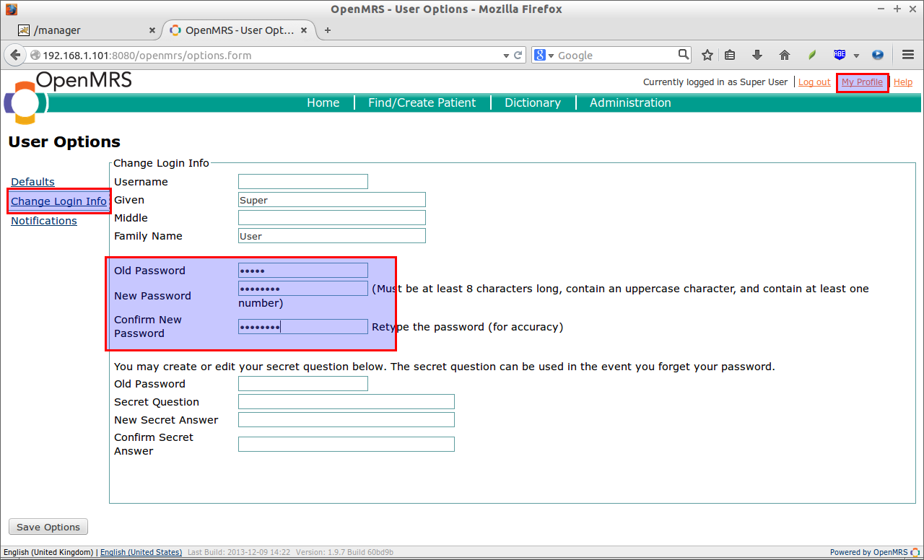The height and width of the screenshot is (560, 924).
Task: Expand the adblock icon dropdown arrow
Action: click(856, 56)
